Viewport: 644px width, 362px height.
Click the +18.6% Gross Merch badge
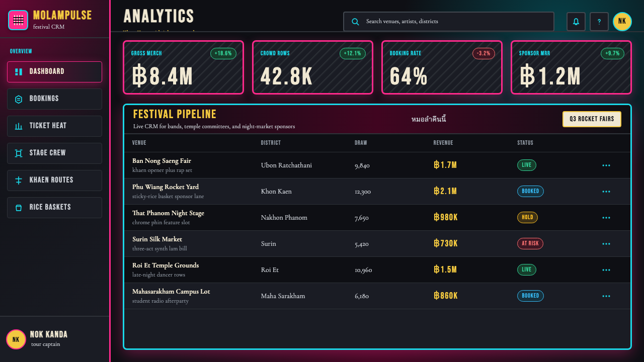pos(223,53)
